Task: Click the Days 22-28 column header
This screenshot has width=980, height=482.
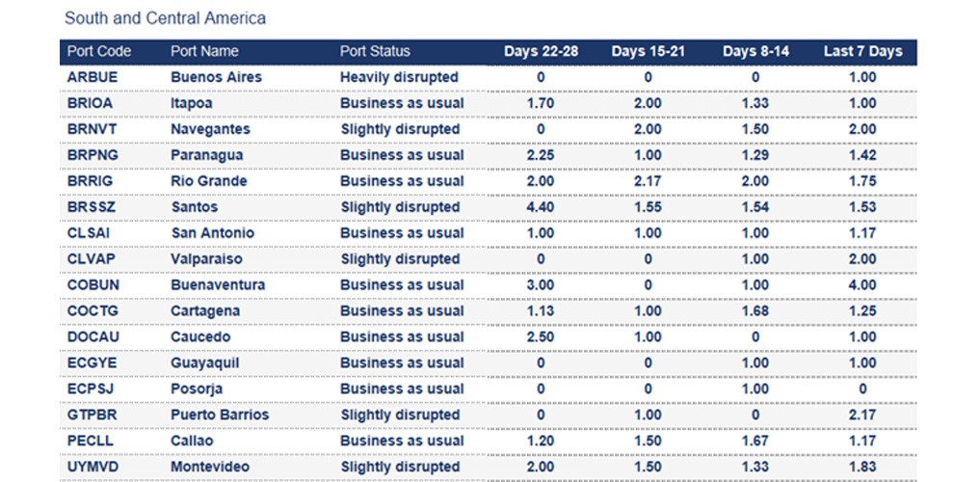Action: 541,51
